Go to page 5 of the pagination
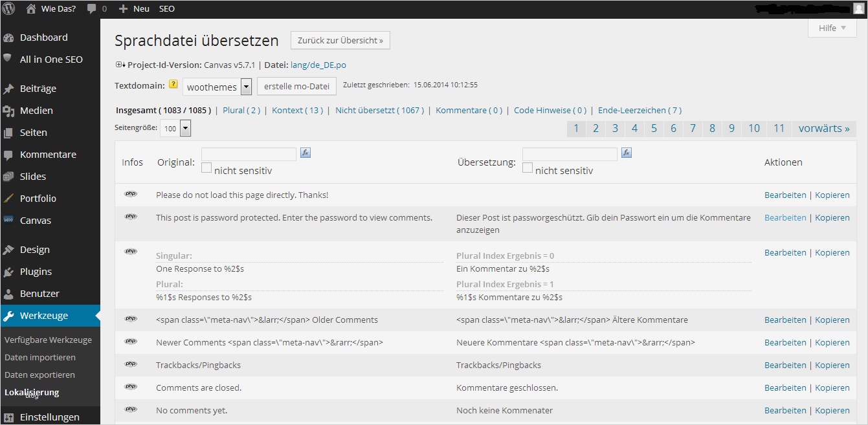This screenshot has height=425, width=868. 654,128
